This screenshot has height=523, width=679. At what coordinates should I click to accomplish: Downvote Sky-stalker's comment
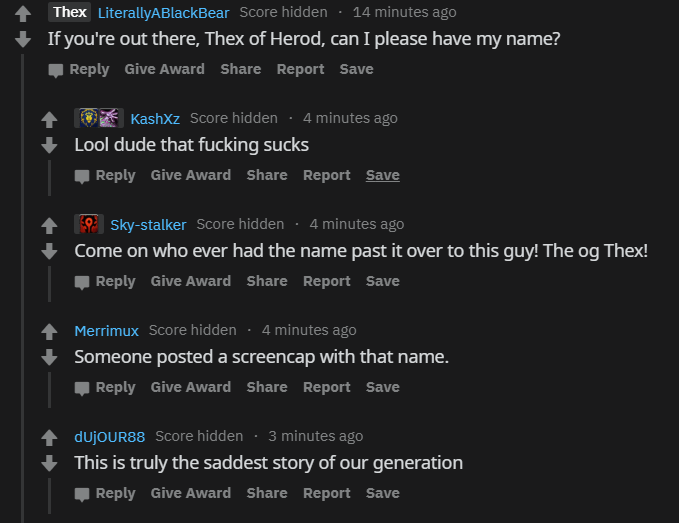click(48, 252)
